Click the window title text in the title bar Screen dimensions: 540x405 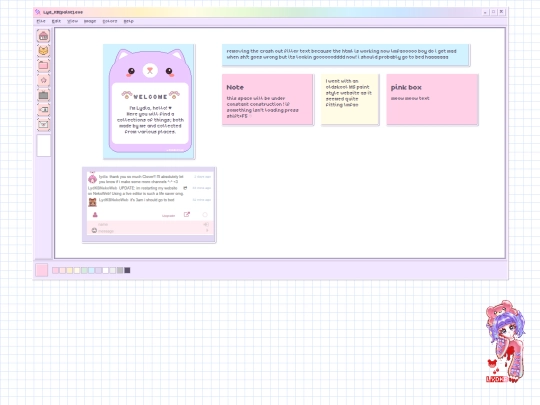pos(63,12)
